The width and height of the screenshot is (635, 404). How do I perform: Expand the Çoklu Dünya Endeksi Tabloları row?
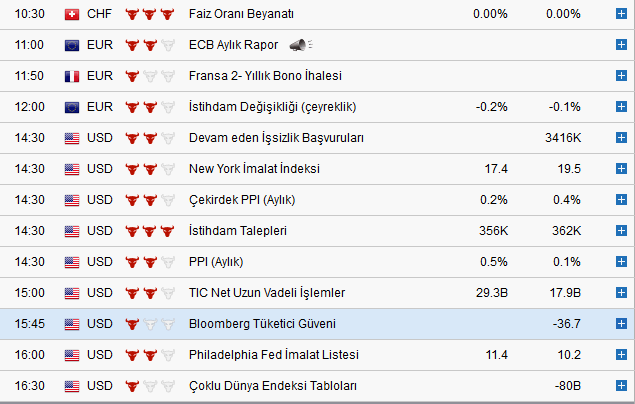tap(622, 386)
